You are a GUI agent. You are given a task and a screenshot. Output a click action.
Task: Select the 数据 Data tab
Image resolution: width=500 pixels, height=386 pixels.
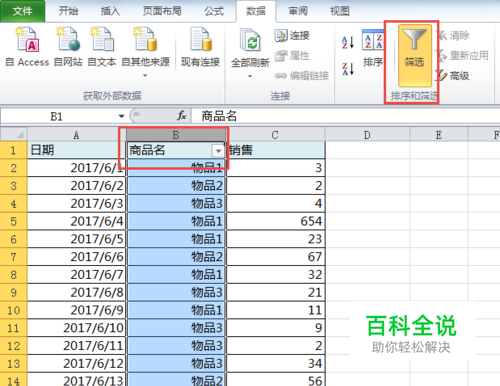pos(256,11)
